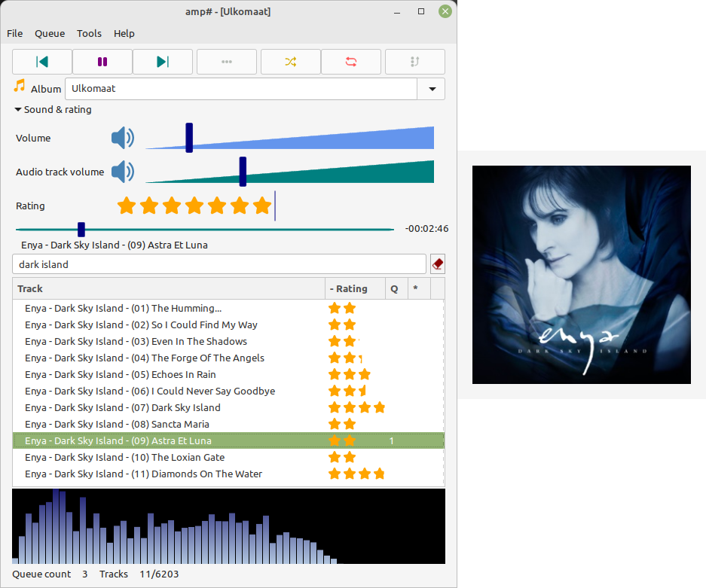The height and width of the screenshot is (588, 706).
Task: Click the four-star rating of Diamonds On The Water
Action: 356,474
